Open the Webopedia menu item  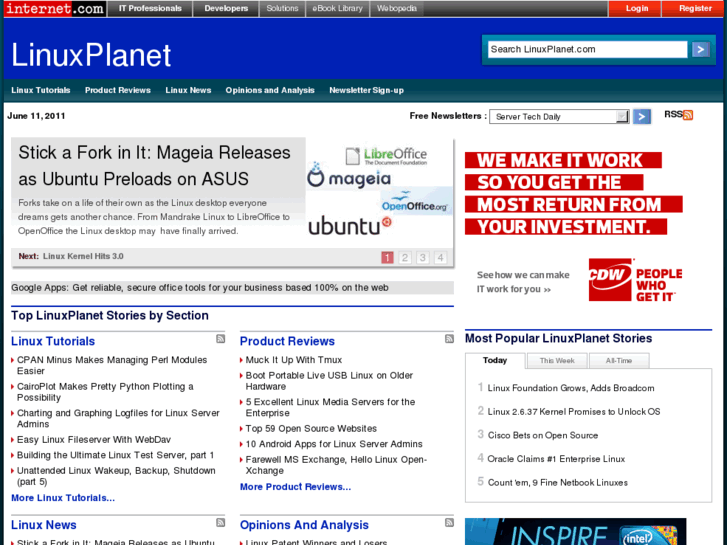click(x=396, y=8)
